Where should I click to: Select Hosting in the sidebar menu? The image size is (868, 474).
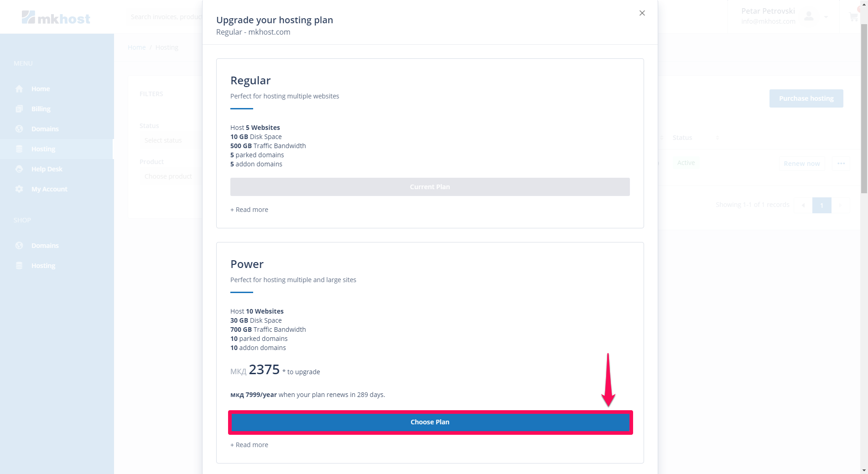pyautogui.click(x=43, y=149)
